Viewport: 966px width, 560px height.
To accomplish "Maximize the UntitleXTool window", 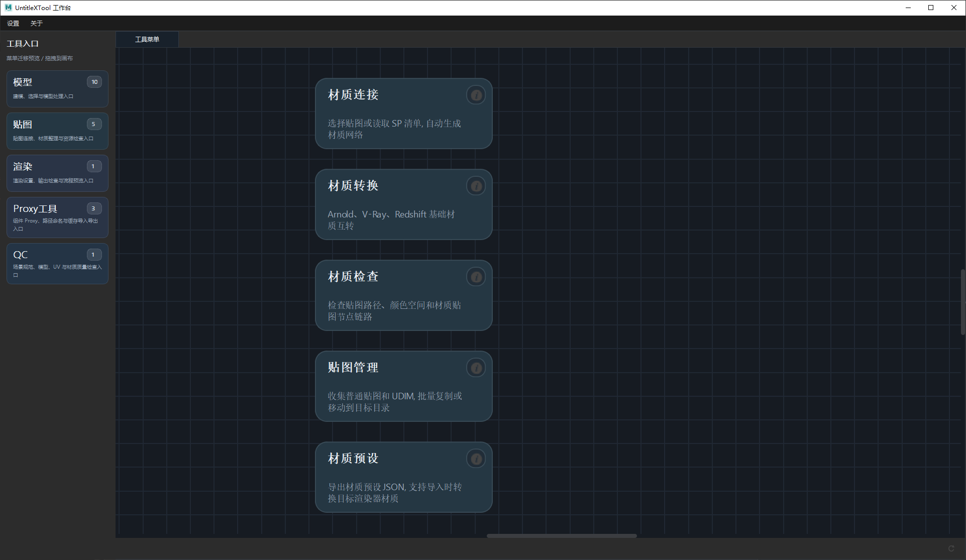I will tap(931, 8).
